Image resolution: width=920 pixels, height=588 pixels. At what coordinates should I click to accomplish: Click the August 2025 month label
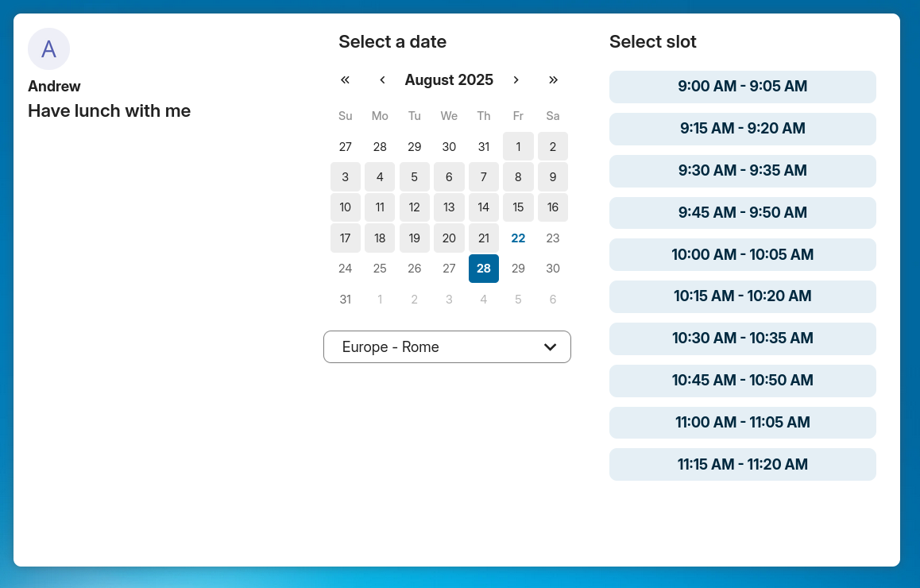tap(449, 79)
